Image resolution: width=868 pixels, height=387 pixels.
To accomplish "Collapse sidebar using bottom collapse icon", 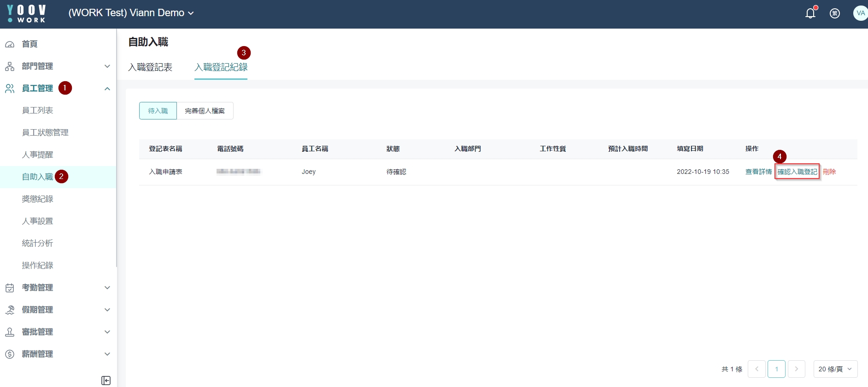I will click(x=106, y=380).
